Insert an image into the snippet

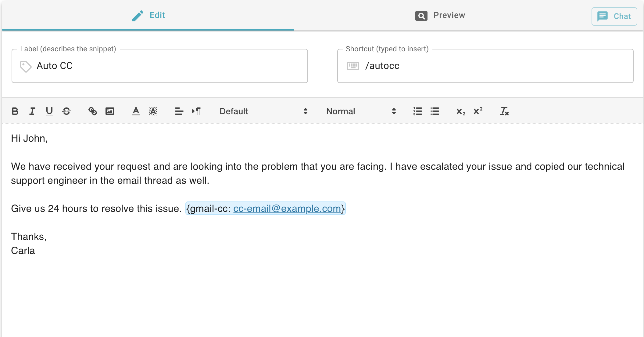click(110, 111)
